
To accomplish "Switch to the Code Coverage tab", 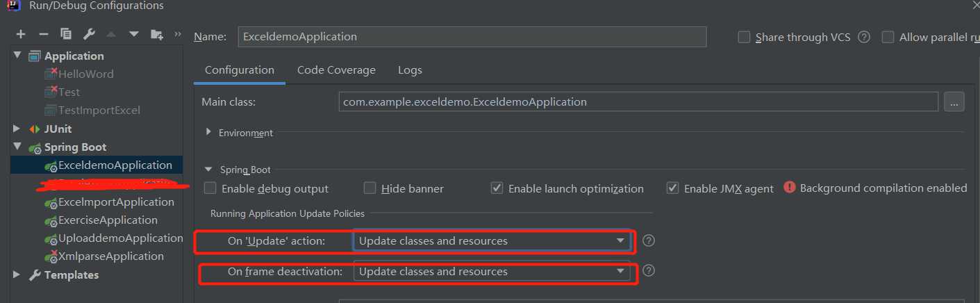I will point(336,70).
